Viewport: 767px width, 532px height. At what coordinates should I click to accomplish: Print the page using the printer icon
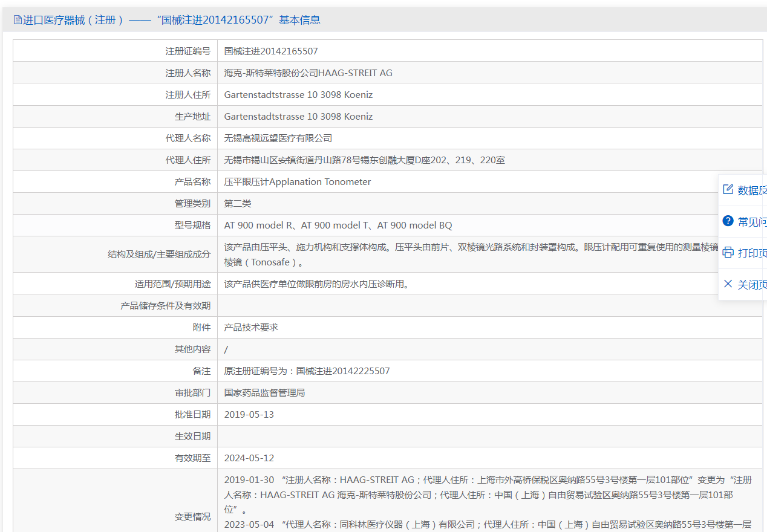[728, 253]
